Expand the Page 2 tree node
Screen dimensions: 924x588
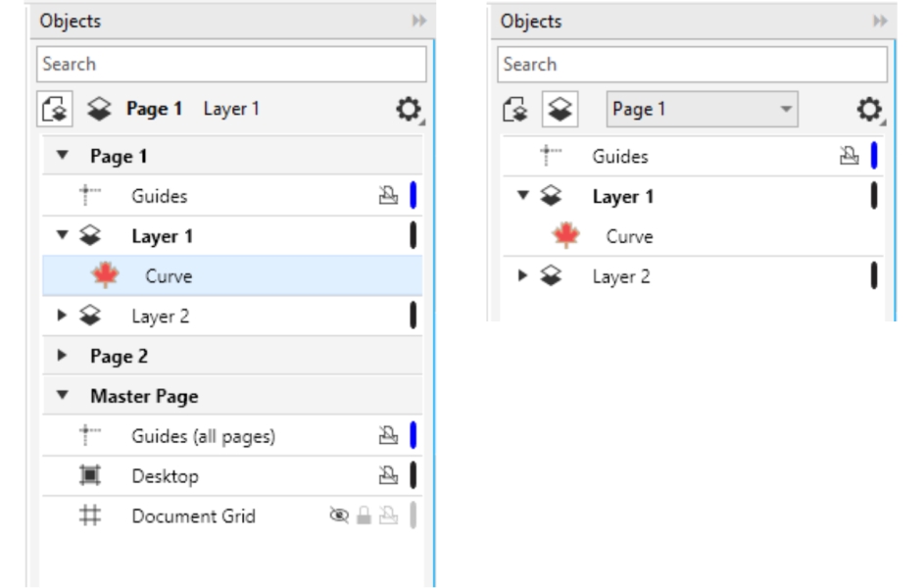[64, 357]
